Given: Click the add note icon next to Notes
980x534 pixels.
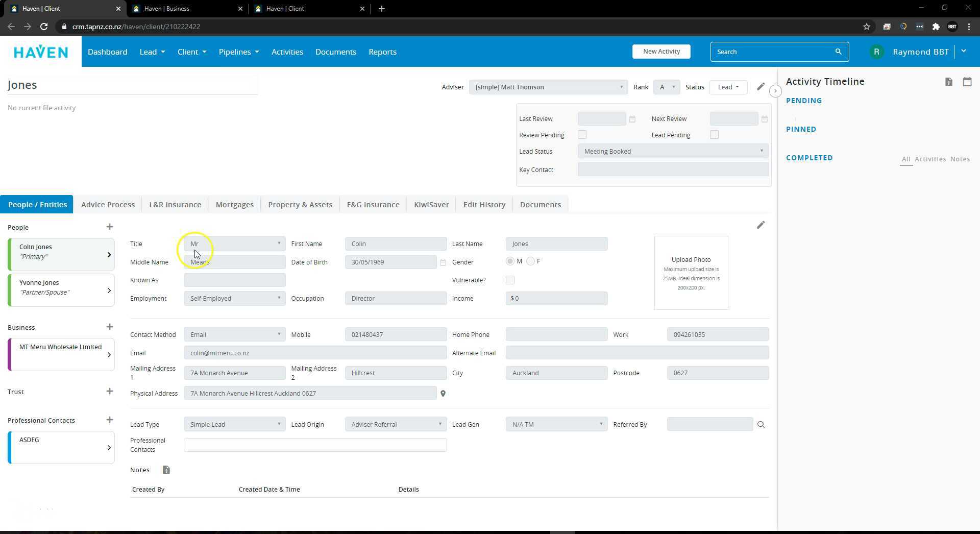Looking at the screenshot, I should click(166, 470).
